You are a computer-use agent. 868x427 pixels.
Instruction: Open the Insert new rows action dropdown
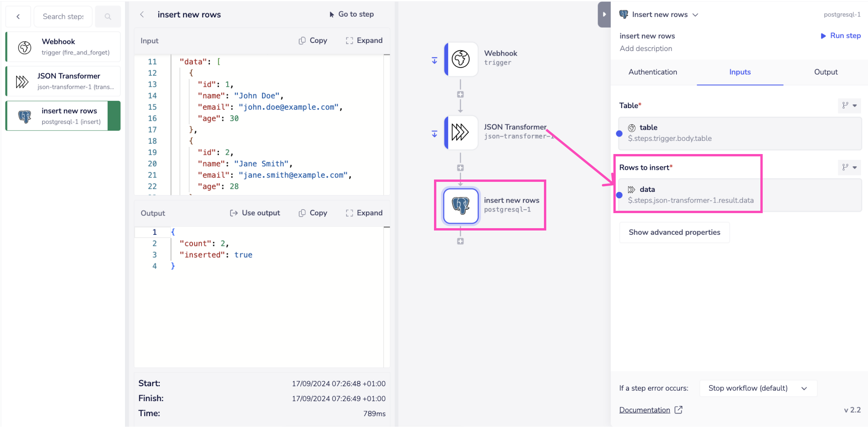tap(696, 14)
